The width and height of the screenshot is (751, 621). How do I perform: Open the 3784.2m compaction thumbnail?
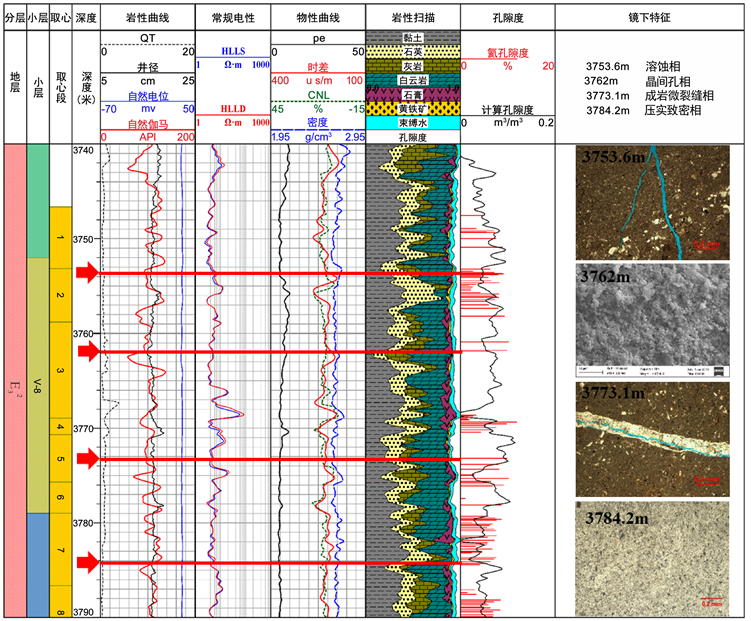[655, 557]
